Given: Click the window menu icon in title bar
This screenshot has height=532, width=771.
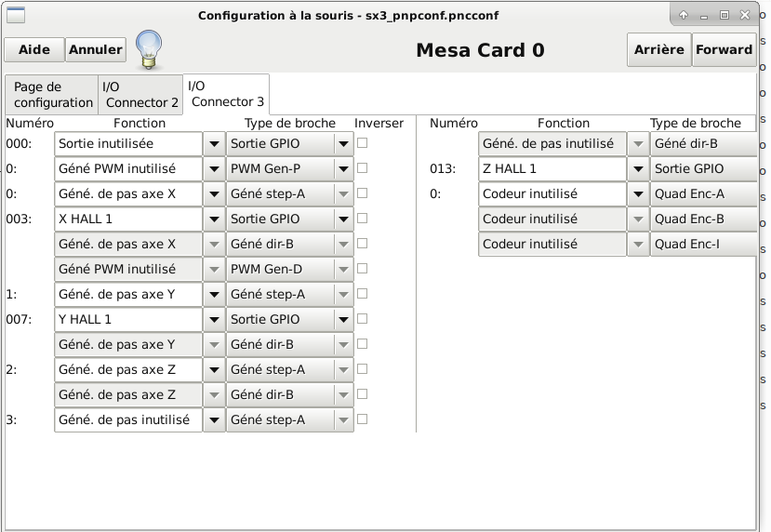Looking at the screenshot, I should (x=15, y=15).
